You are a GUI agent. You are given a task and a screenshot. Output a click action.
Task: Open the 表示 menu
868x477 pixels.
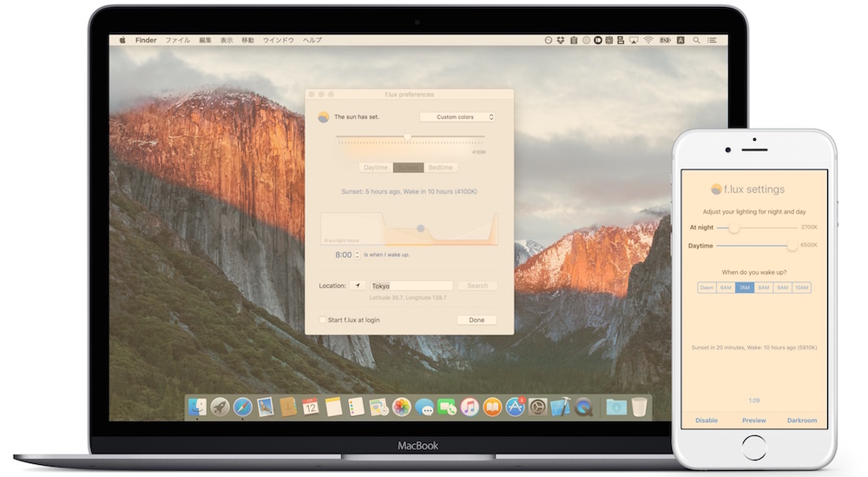(x=227, y=40)
